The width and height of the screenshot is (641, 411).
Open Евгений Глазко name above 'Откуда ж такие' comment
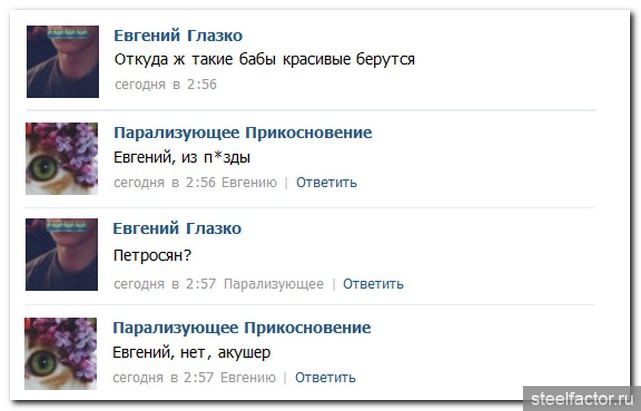[x=177, y=36]
